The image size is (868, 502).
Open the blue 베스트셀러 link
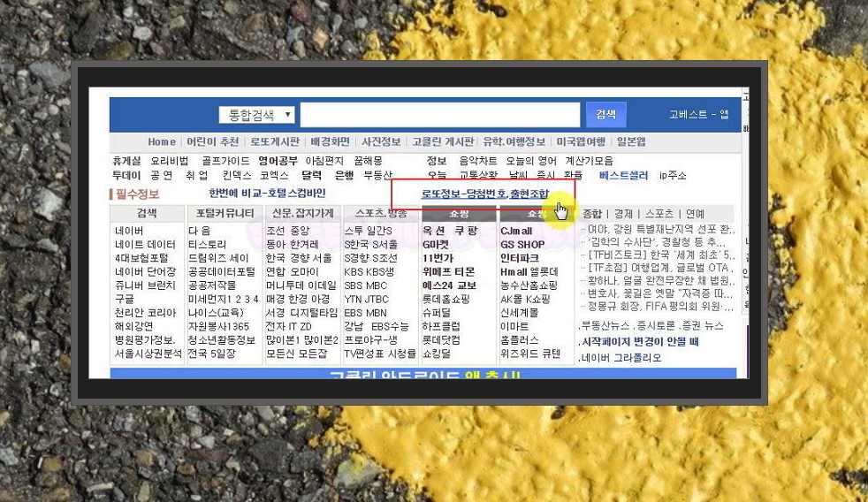[x=623, y=176]
